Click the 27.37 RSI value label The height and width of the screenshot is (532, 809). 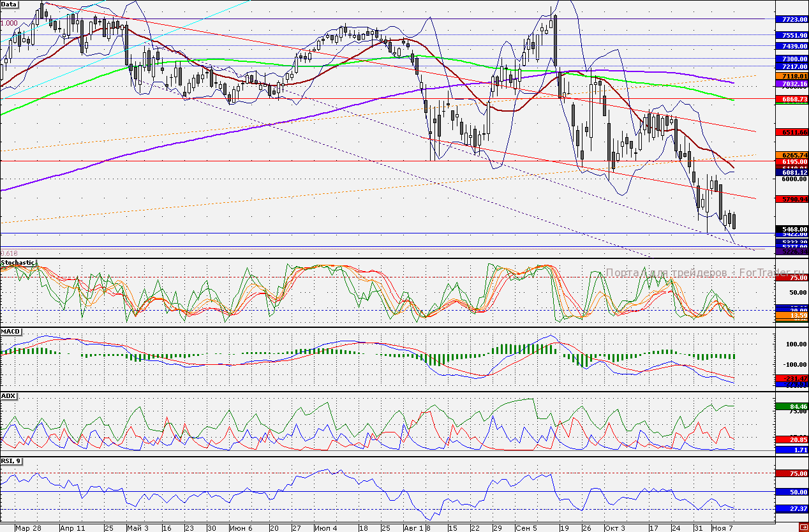(x=791, y=508)
